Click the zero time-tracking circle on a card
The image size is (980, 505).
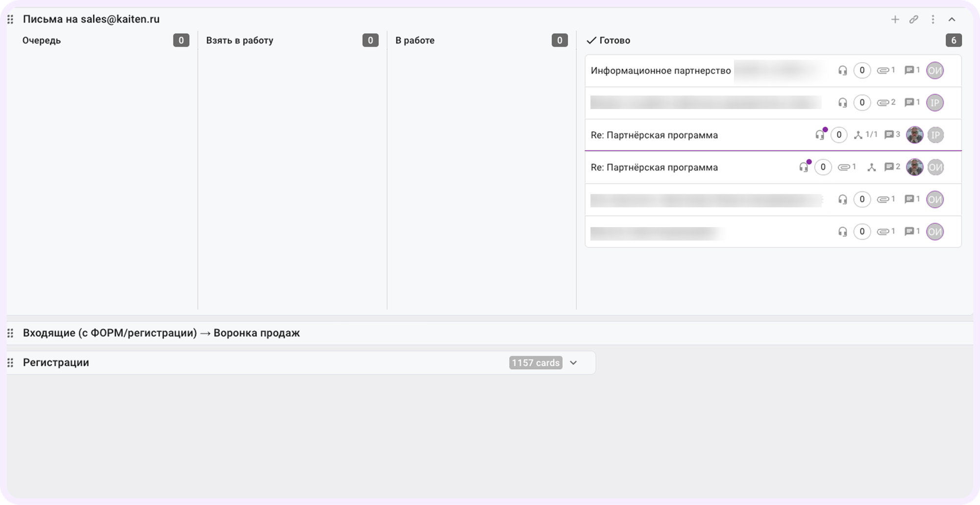pos(839,135)
